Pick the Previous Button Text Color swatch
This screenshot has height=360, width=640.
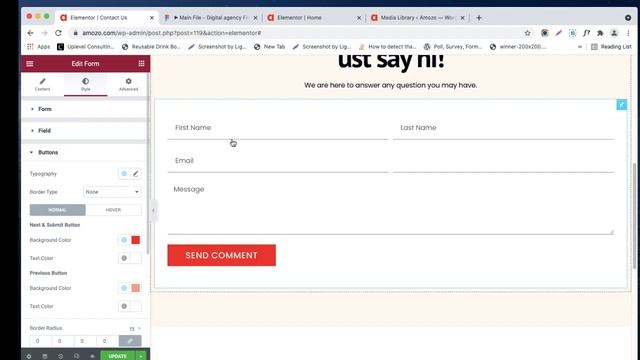click(136, 306)
